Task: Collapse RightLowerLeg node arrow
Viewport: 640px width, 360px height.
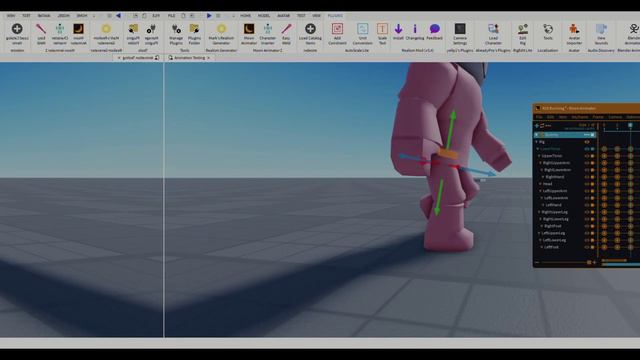Action: pos(540,219)
